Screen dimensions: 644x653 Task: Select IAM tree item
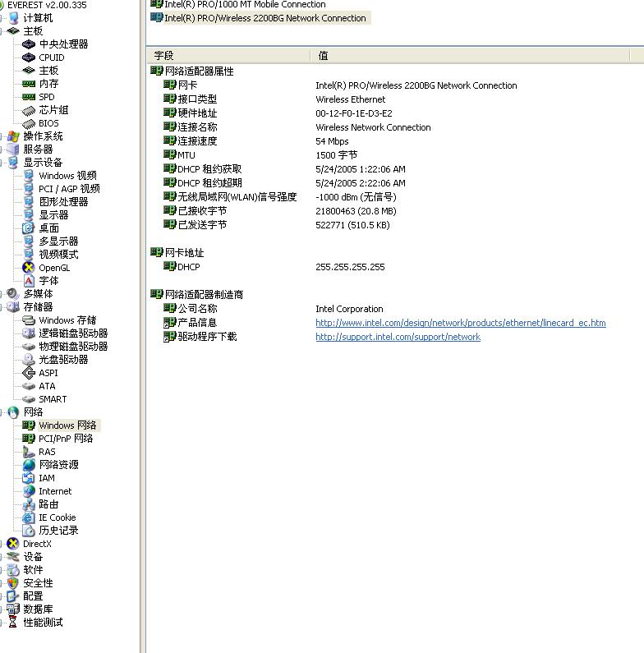(47, 478)
